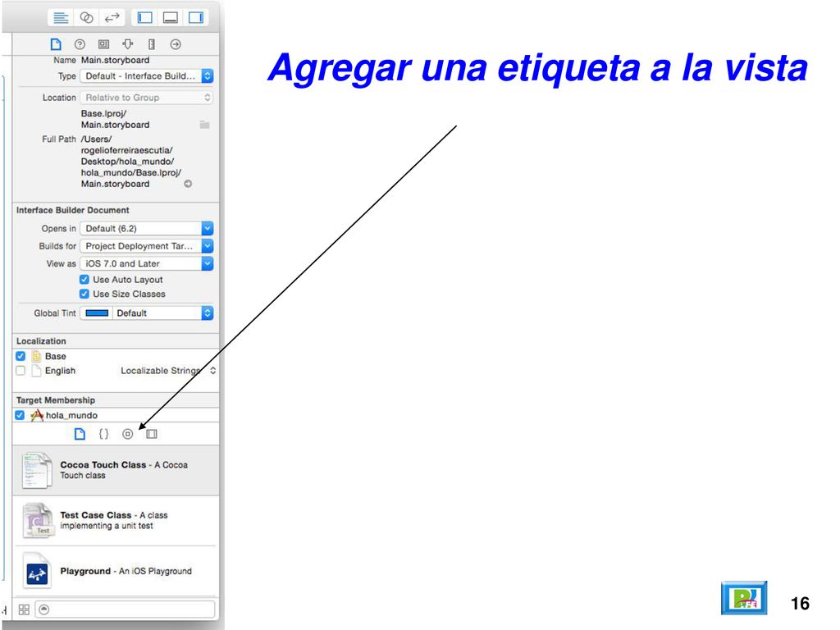
Task: Show the File Template library
Action: 80,434
